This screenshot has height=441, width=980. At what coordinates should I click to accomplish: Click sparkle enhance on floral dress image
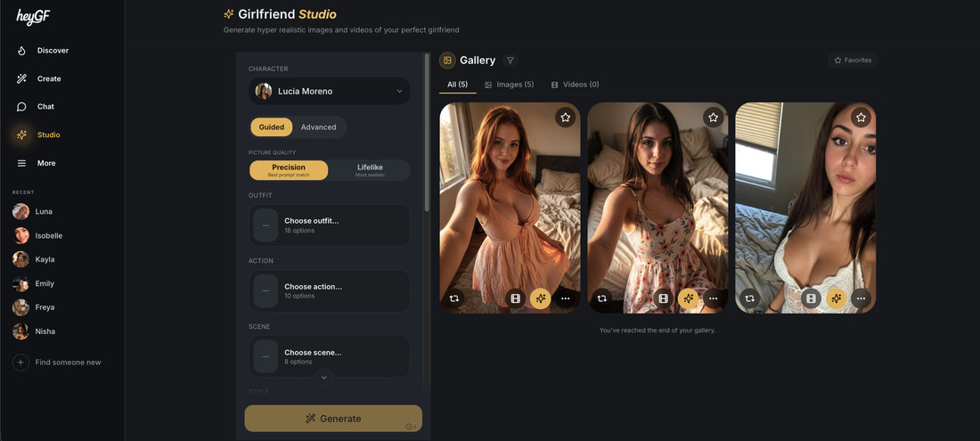click(x=688, y=298)
